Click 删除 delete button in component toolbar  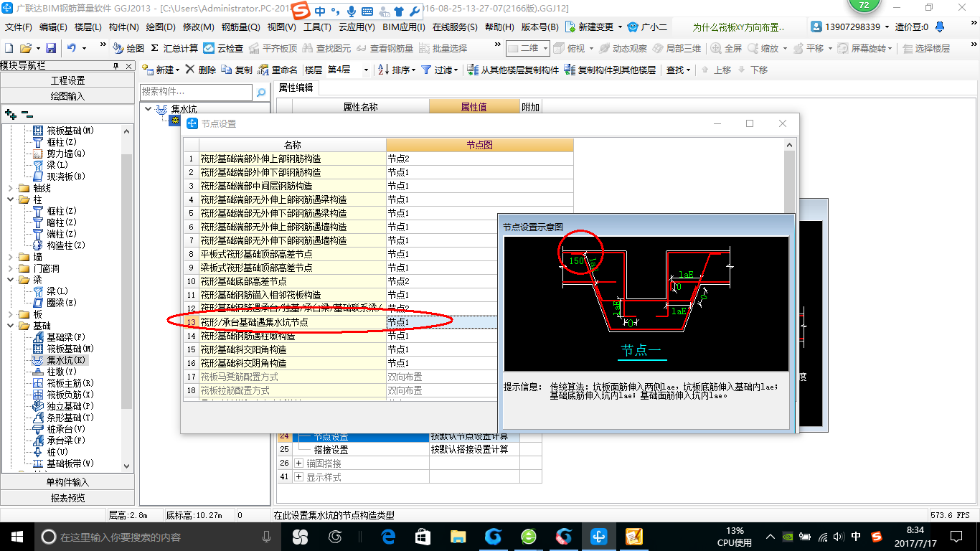200,70
